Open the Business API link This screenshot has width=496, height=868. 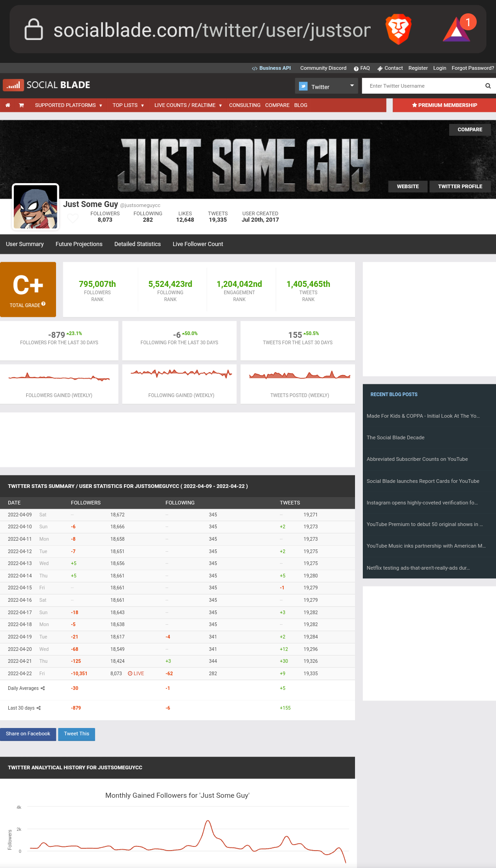tap(271, 68)
